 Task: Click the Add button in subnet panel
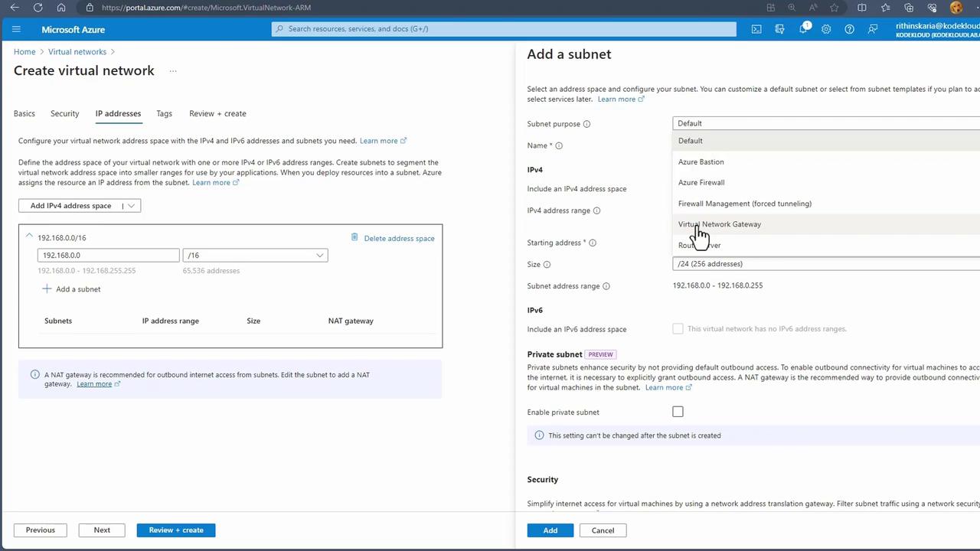click(550, 530)
